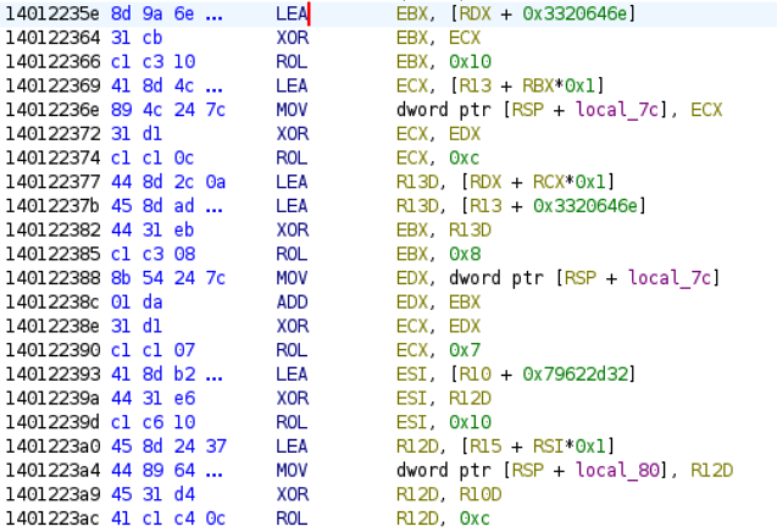Click operand 'dword ptr [RSP + local_80], R12D'

(x=564, y=470)
